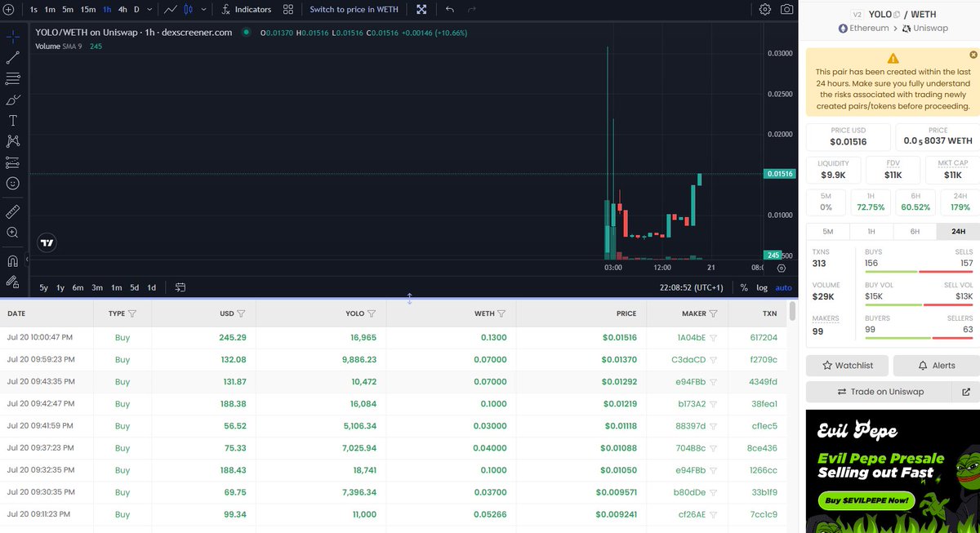The width and height of the screenshot is (980, 533).
Task: Open the indicator templates grid icon
Action: [288, 10]
